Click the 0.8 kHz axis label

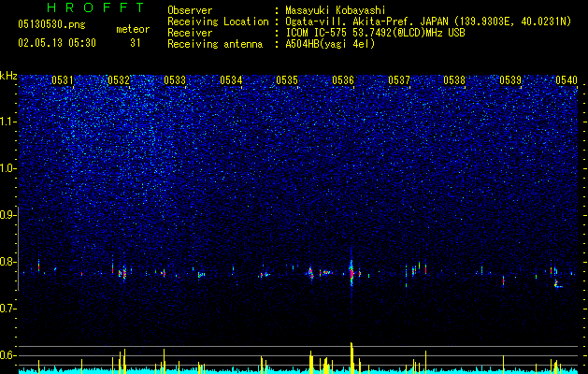8,262
